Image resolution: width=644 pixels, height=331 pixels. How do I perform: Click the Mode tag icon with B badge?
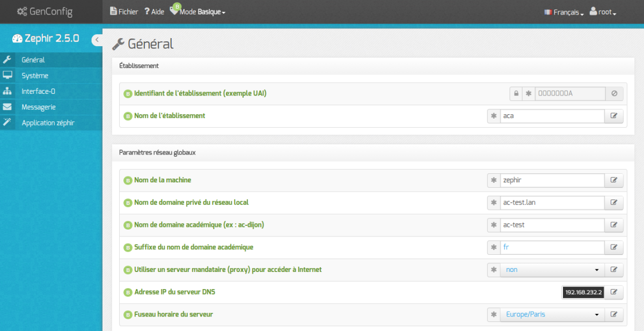(174, 10)
